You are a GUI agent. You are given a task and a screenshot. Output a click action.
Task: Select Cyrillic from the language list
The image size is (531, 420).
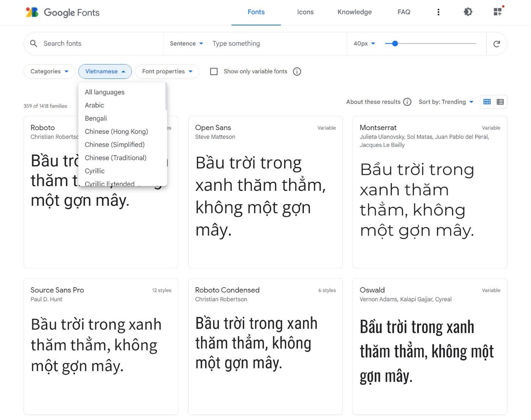[94, 171]
